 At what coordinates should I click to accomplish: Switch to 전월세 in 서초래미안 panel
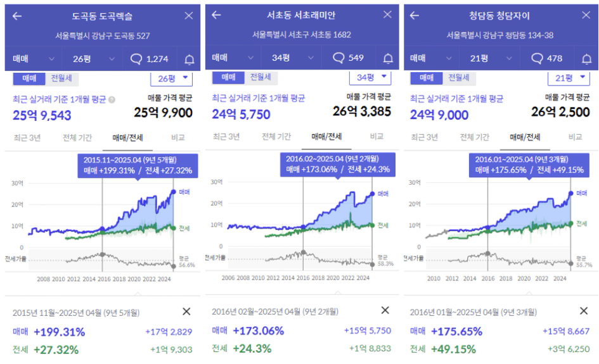pyautogui.click(x=260, y=77)
